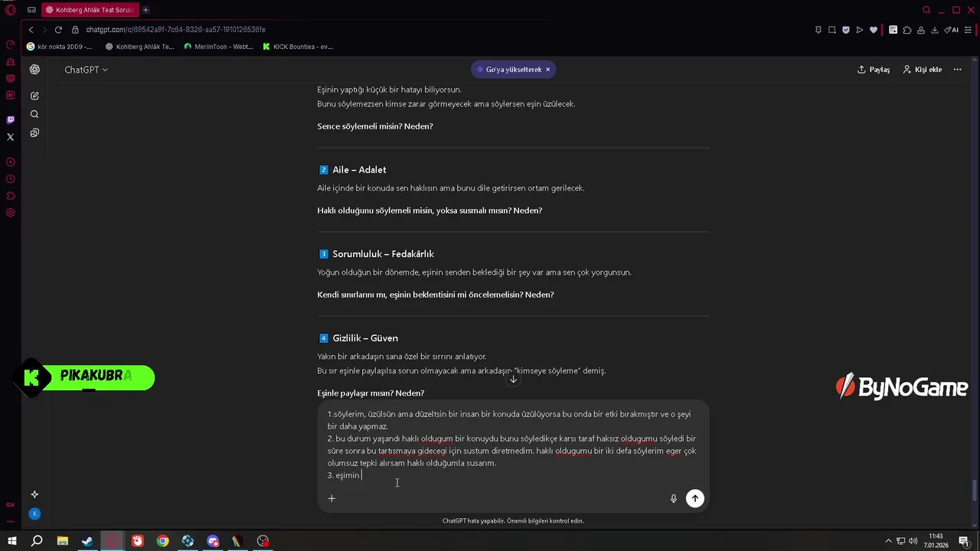Click the microphone dictation icon
Screen dimensions: 980x551
[674, 498]
